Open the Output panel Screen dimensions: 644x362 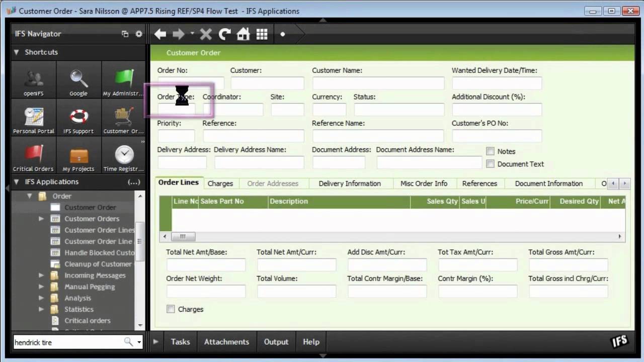click(x=276, y=341)
